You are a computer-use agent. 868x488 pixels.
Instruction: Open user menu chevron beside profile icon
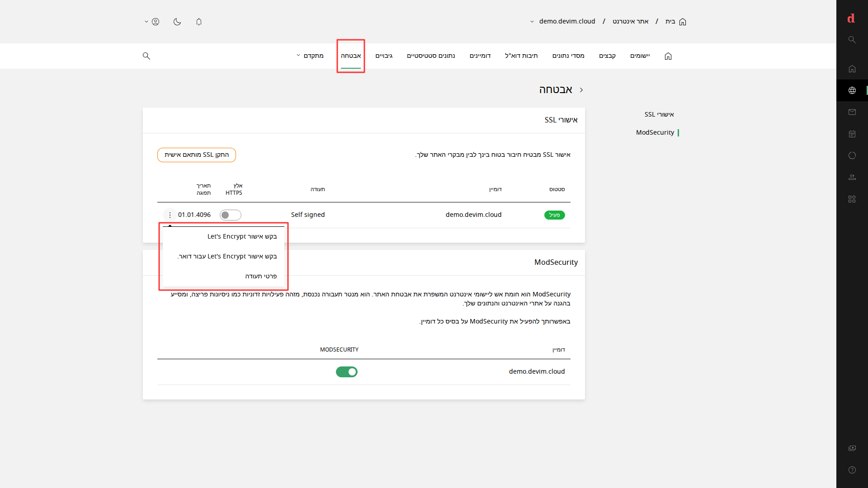tap(146, 22)
